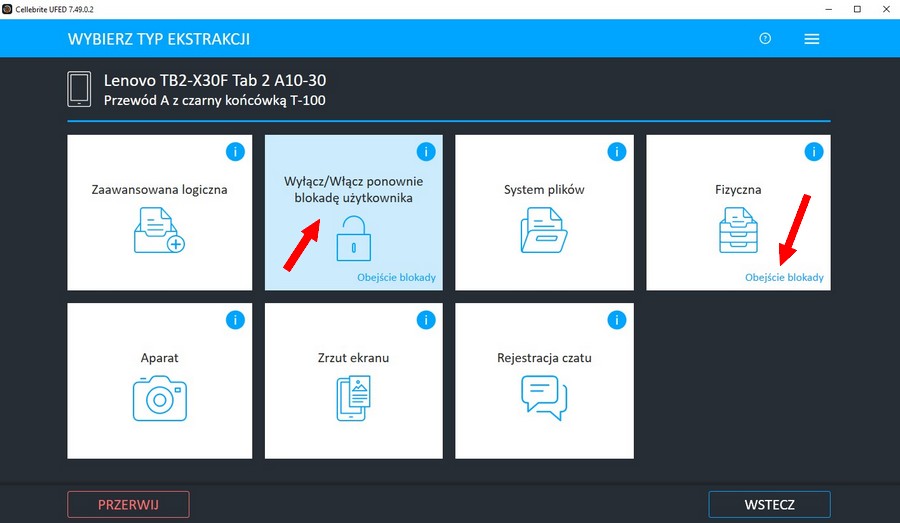
Task: Click the cable text Przewód A z czarny końcówką T-100
Action: pos(215,100)
